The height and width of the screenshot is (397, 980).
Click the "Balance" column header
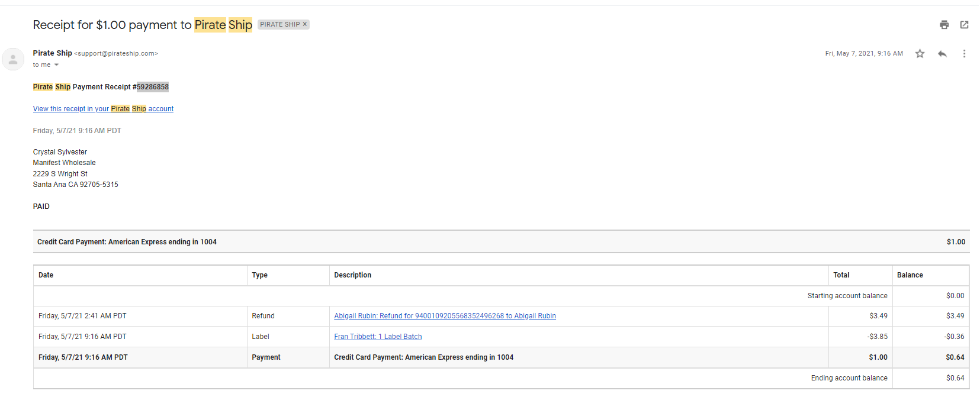910,275
